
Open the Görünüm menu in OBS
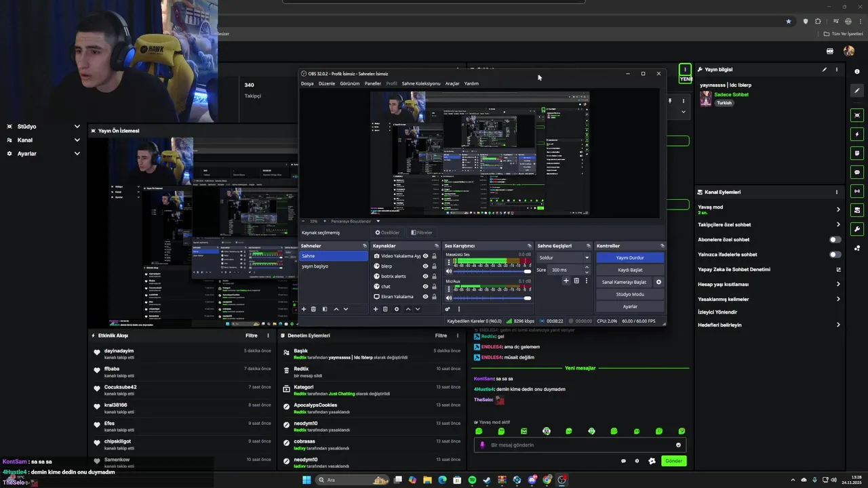[x=350, y=83]
